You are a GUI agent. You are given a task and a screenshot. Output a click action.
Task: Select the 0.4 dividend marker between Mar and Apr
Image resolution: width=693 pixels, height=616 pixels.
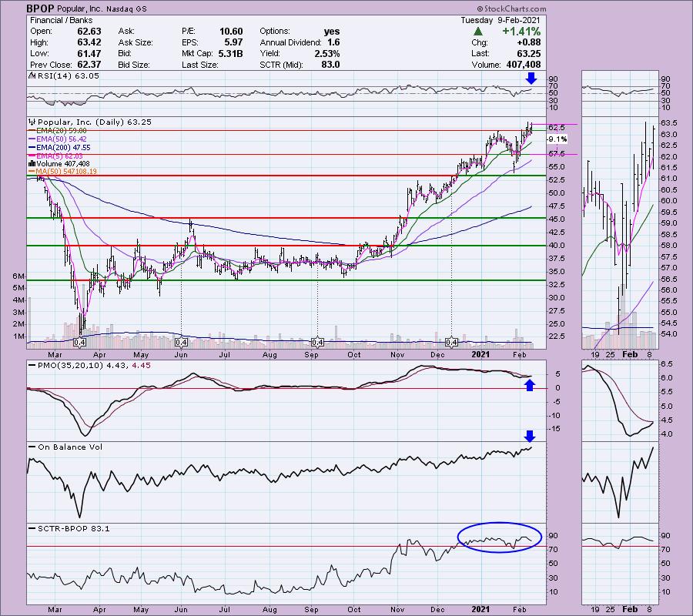click(x=79, y=342)
